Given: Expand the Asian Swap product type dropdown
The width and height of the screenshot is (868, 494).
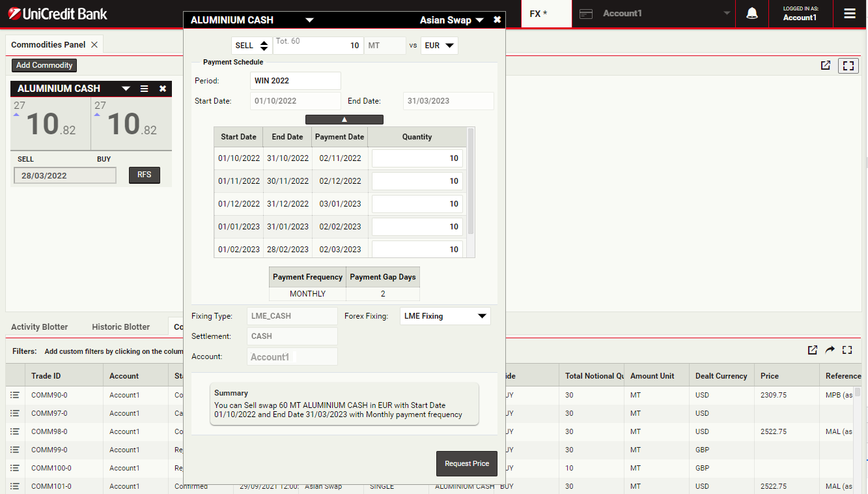Looking at the screenshot, I should [451, 20].
